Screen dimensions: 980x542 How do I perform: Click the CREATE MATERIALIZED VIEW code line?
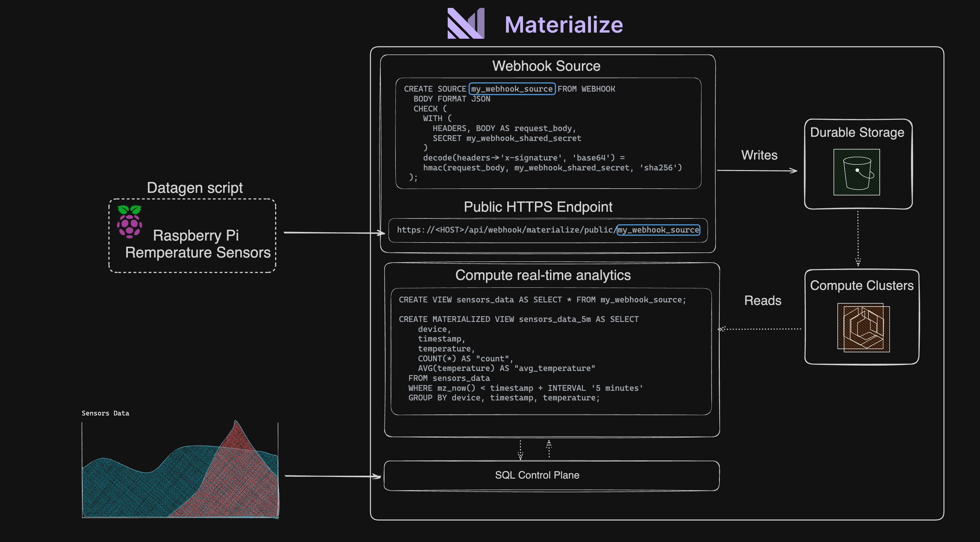pyautogui.click(x=518, y=319)
